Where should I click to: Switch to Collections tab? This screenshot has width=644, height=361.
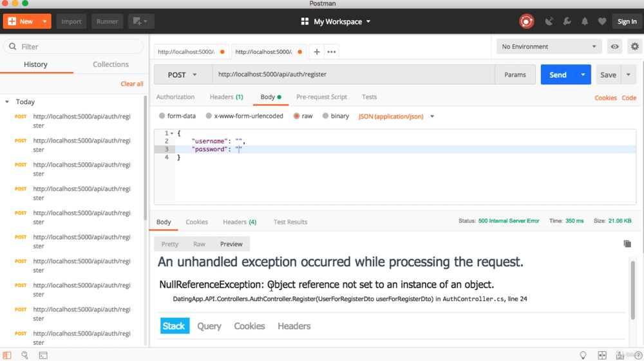coord(111,64)
